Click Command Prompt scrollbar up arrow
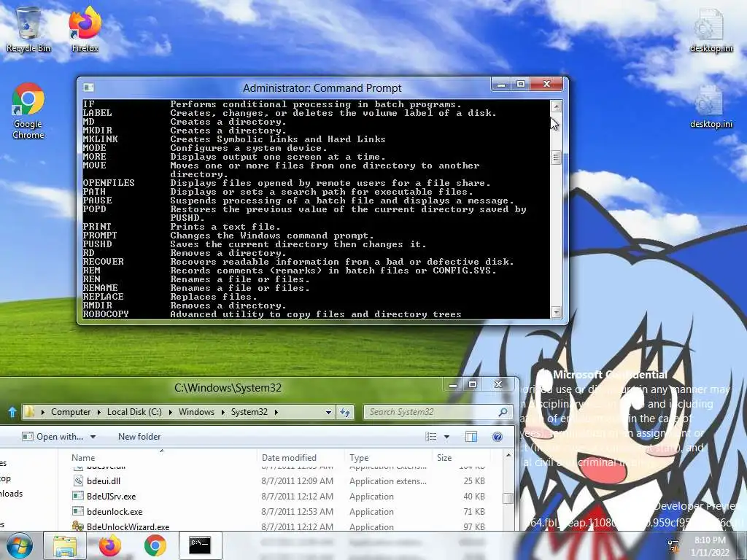Viewport: 747px width, 560px height. pyautogui.click(x=556, y=106)
